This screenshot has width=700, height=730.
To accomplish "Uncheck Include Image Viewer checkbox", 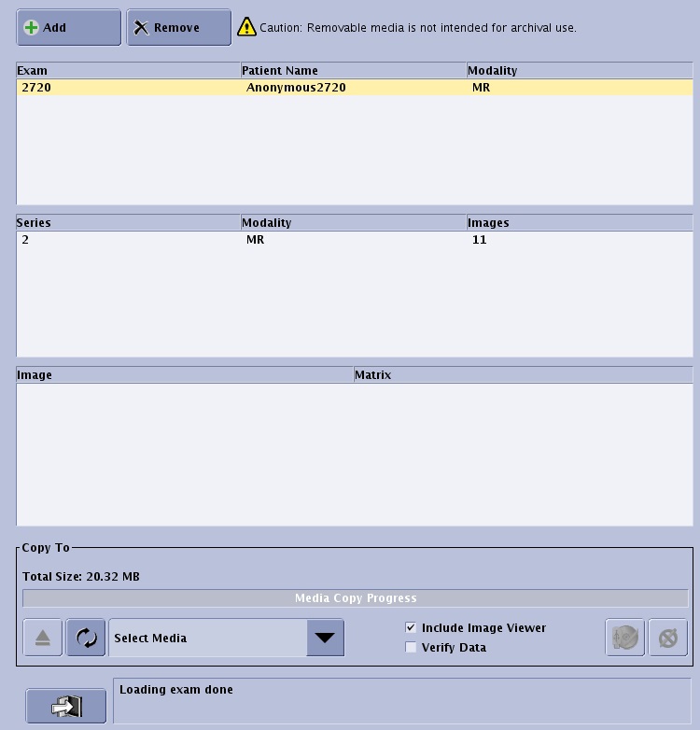I will [411, 628].
